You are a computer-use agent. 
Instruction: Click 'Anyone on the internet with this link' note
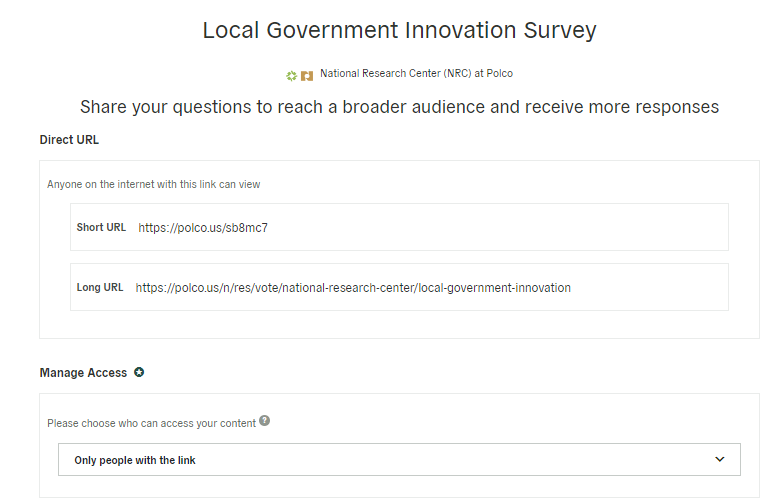pos(154,185)
